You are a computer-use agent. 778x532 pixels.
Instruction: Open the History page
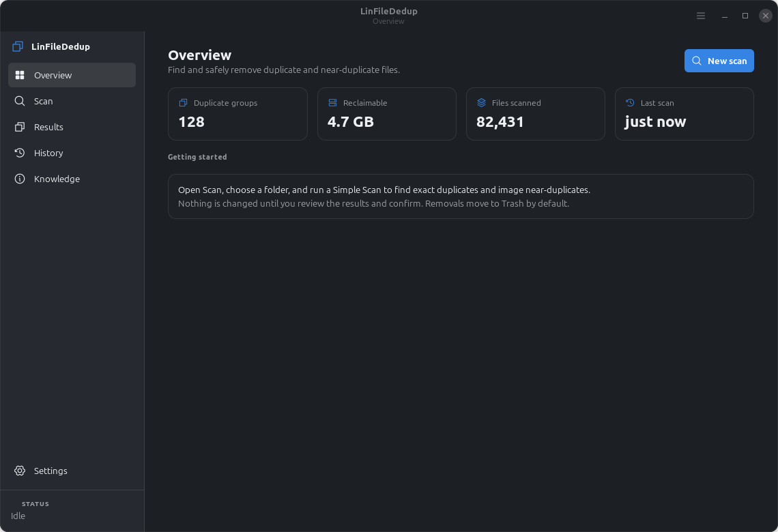pos(72,153)
